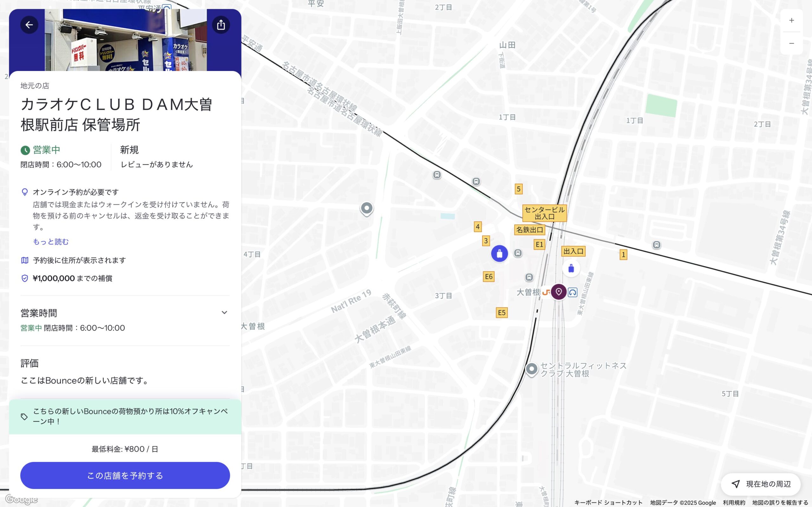Image resolution: width=812 pixels, height=507 pixels.
Task: Open the 利用規約 link on the map footer
Action: click(x=734, y=503)
